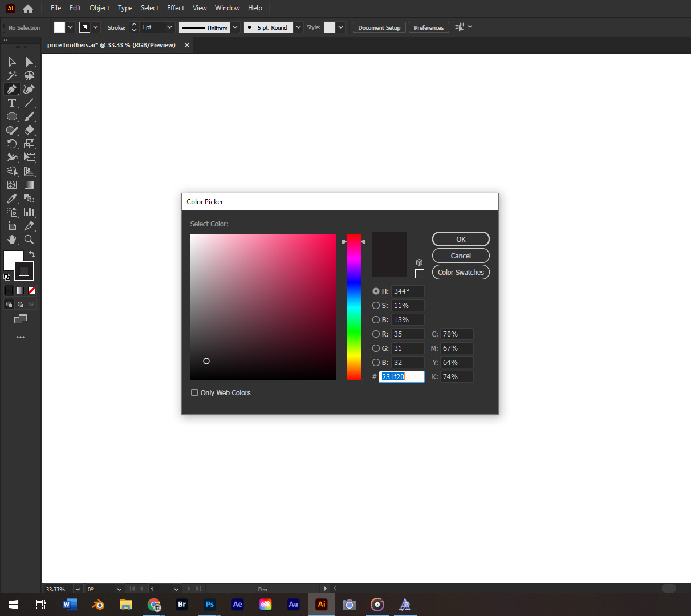Activate the Magic Wand tool
691x616 pixels.
(12, 75)
